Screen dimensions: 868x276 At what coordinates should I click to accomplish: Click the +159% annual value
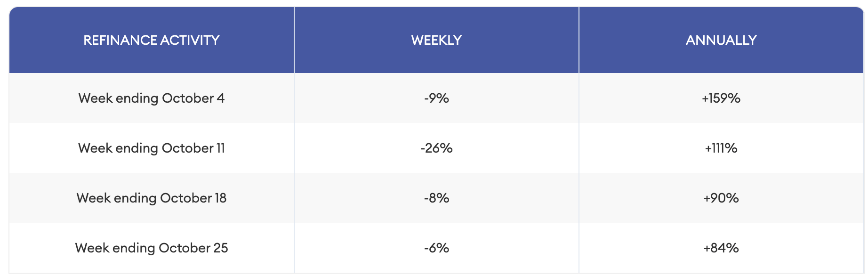[721, 98]
